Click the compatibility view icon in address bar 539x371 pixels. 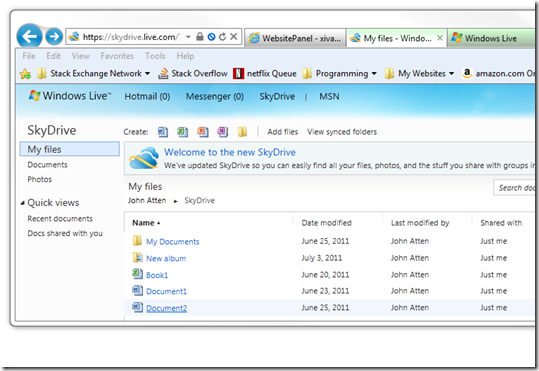[x=211, y=37]
